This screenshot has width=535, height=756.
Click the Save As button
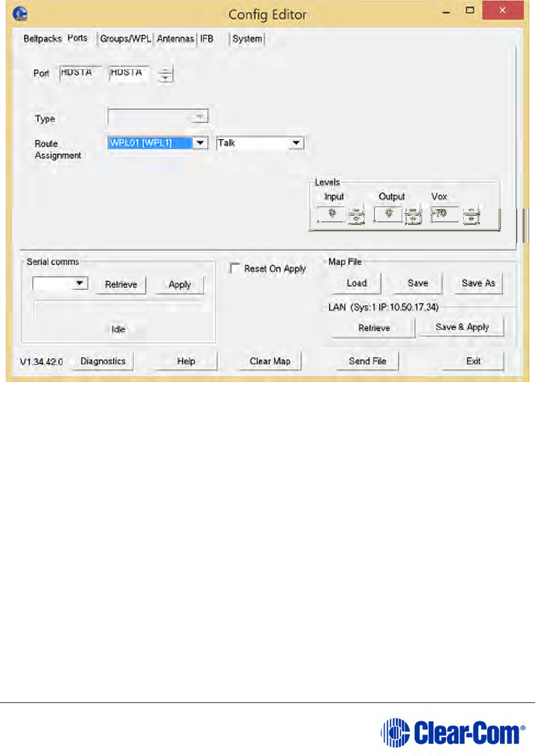click(x=478, y=283)
